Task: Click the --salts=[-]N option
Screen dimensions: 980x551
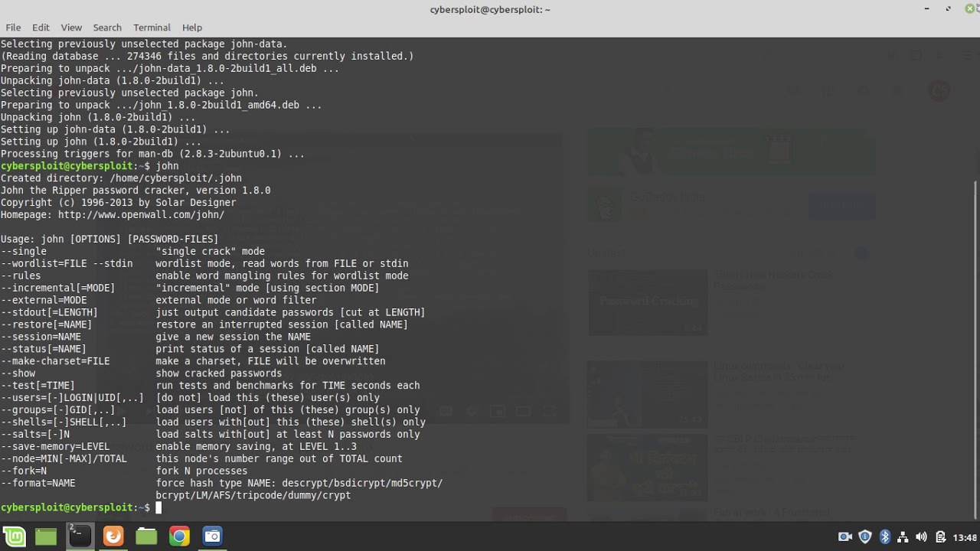Action: [34, 435]
